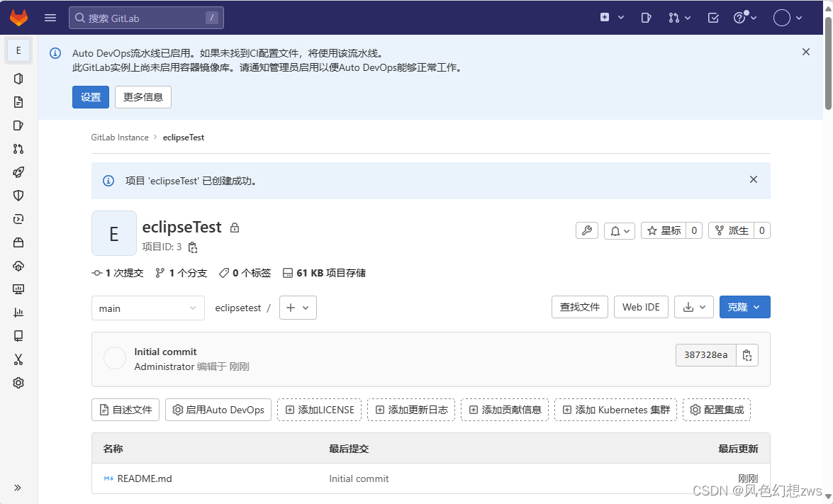Open the analytics chart icon
The image size is (833, 504).
[x=18, y=312]
